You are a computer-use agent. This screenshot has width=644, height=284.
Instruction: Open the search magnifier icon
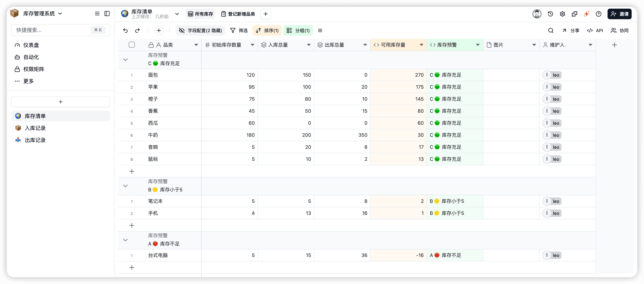coord(550,30)
